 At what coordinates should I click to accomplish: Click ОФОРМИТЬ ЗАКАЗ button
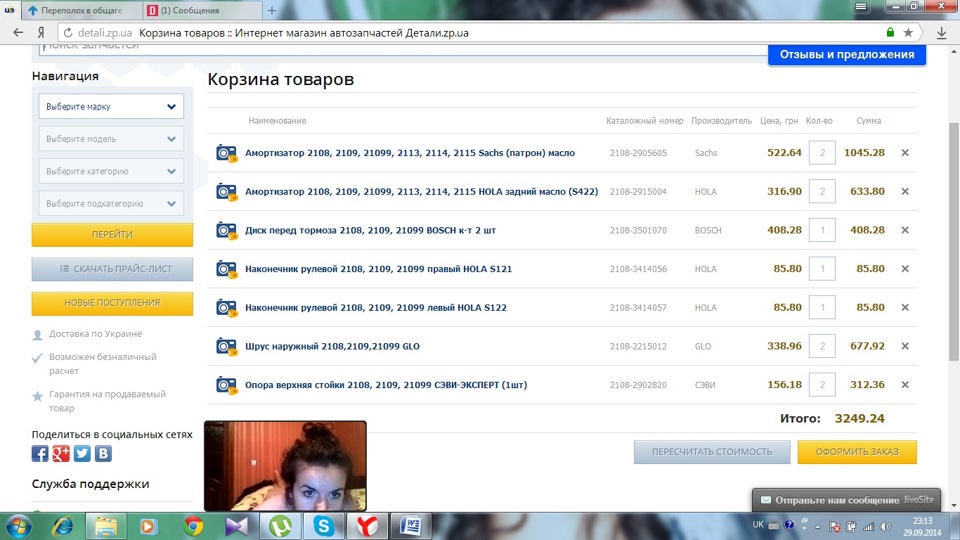coord(857,452)
